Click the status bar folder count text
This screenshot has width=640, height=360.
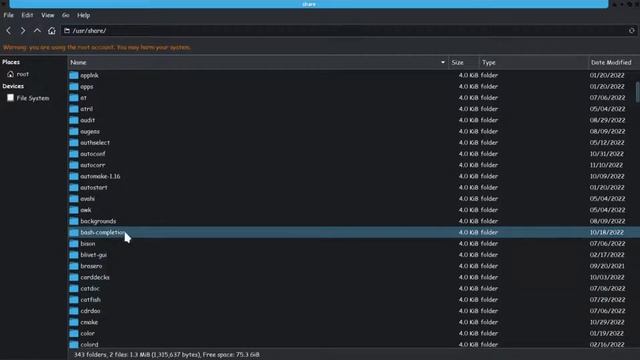tap(167, 355)
